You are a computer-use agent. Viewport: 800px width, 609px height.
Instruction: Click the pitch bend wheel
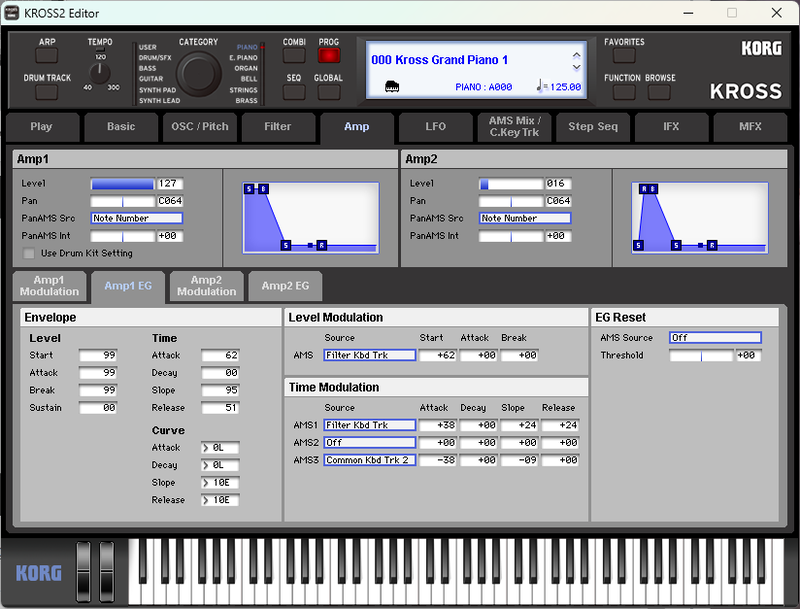click(x=83, y=572)
